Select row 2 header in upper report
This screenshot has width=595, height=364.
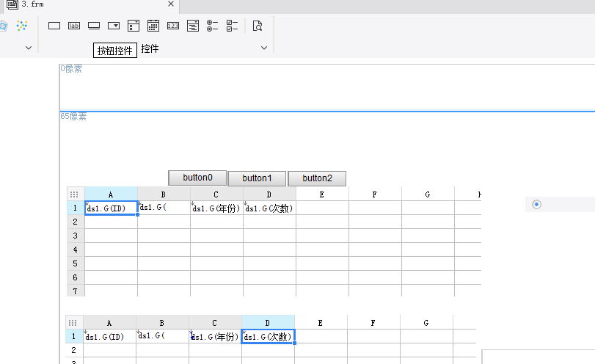pyautogui.click(x=75, y=222)
